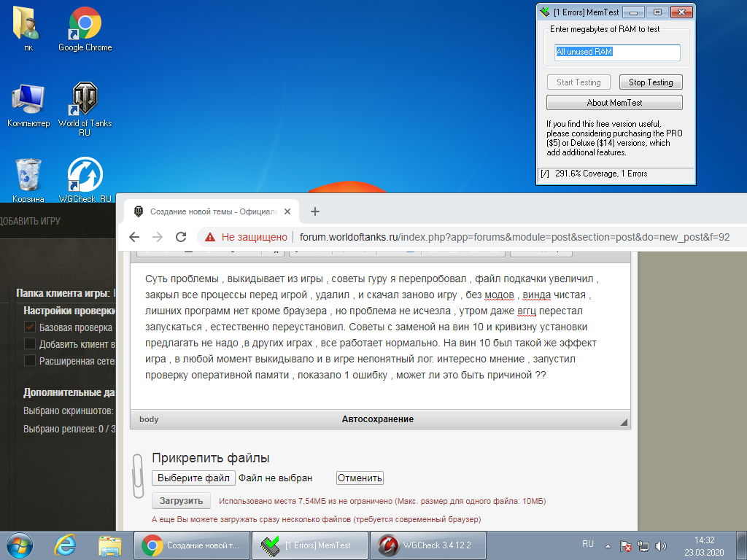
Task: Toggle the Базовая проверка checkbox
Action: (30, 327)
